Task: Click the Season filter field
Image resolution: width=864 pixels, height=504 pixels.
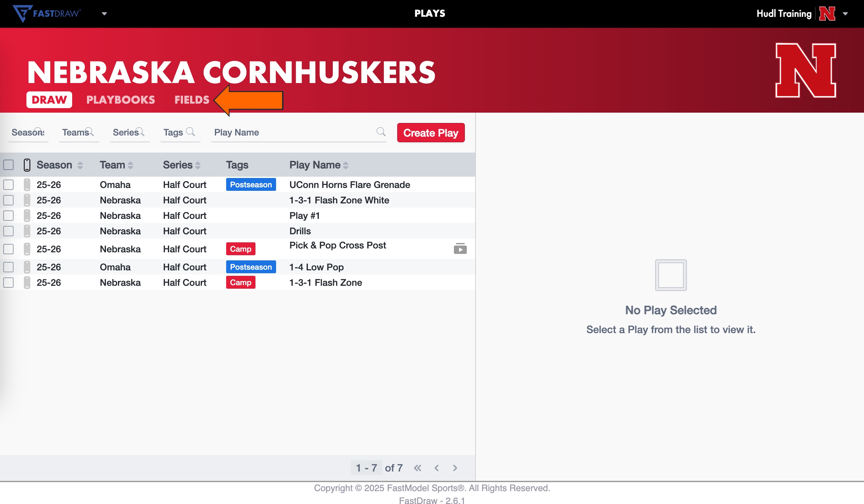Action: [28, 132]
